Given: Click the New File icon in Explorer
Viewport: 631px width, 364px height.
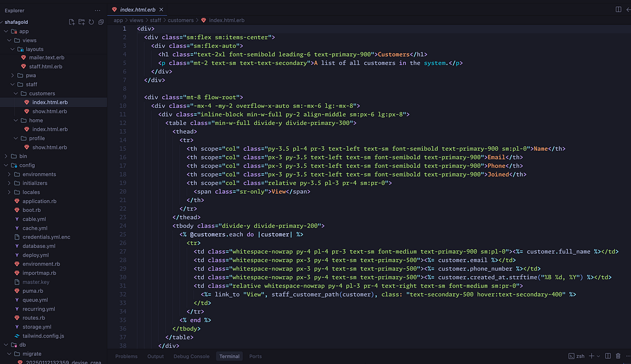Looking at the screenshot, I should (x=72, y=22).
